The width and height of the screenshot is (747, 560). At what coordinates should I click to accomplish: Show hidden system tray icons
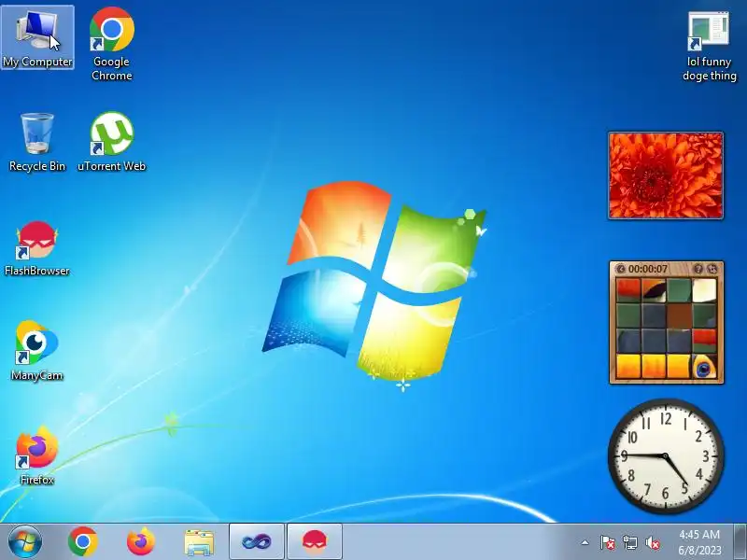click(585, 542)
